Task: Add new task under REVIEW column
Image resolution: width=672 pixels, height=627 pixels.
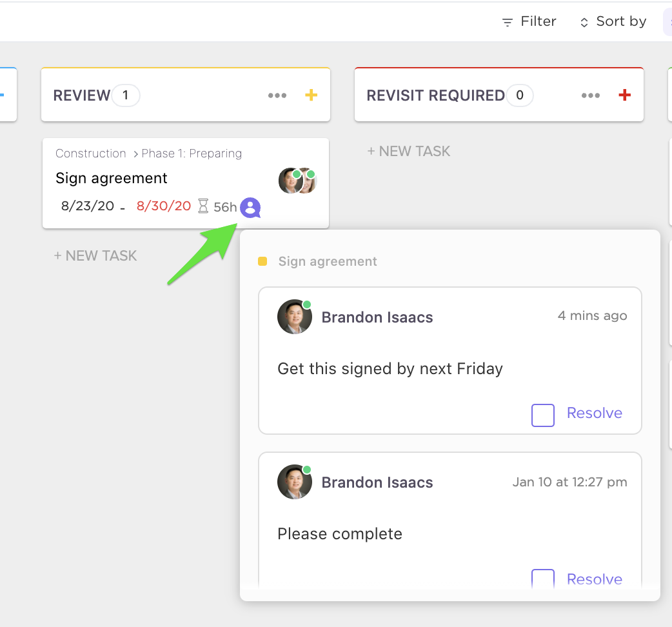Action: click(95, 255)
